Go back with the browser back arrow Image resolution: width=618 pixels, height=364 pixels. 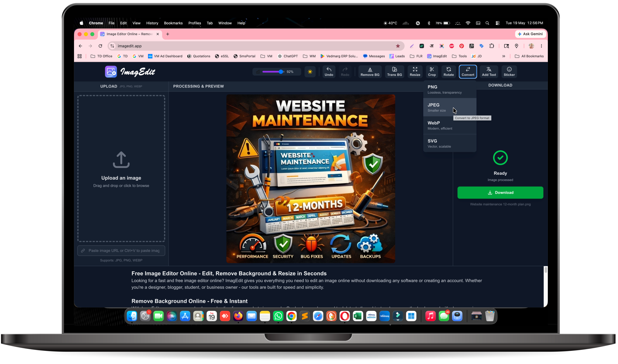point(80,46)
